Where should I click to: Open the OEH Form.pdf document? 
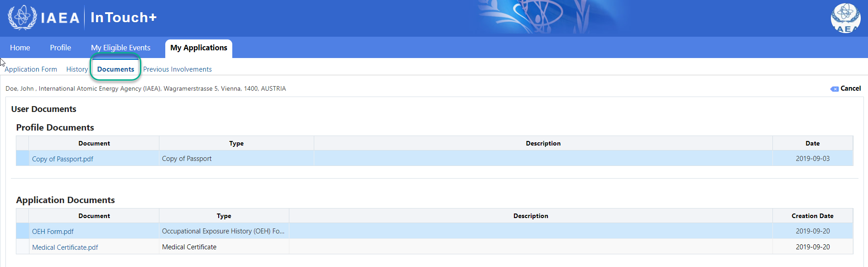(x=53, y=232)
